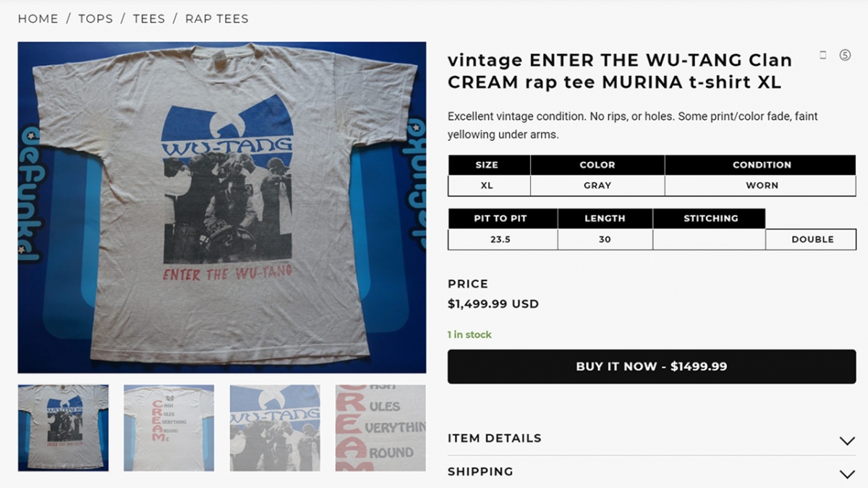Open RAP TEES breadcrumb link
The width and height of the screenshot is (868, 488).
(217, 19)
